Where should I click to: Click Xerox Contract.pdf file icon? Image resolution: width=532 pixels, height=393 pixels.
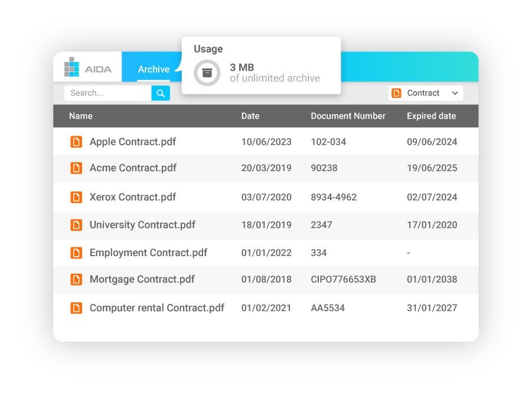[x=76, y=197]
